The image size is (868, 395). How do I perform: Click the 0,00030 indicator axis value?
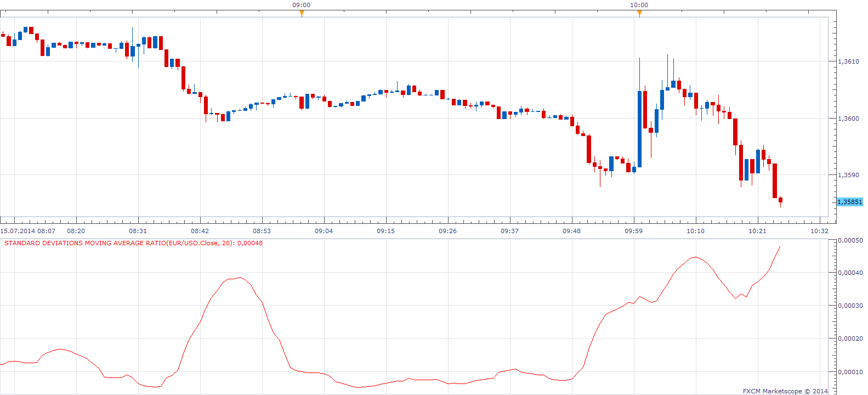[x=850, y=306]
